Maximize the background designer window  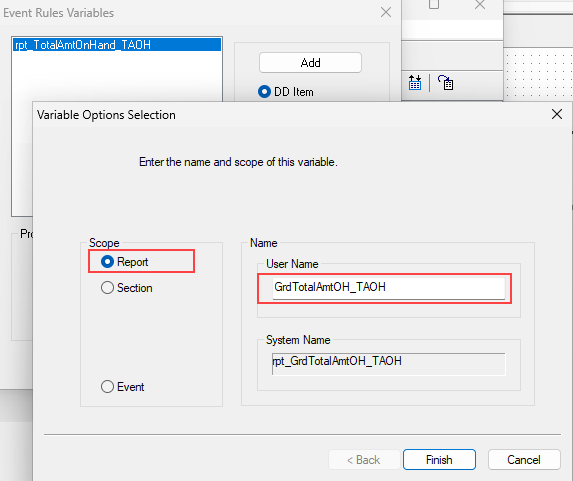pyautogui.click(x=434, y=4)
